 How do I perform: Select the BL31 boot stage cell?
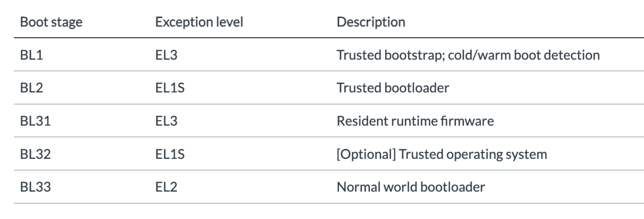coord(36,121)
